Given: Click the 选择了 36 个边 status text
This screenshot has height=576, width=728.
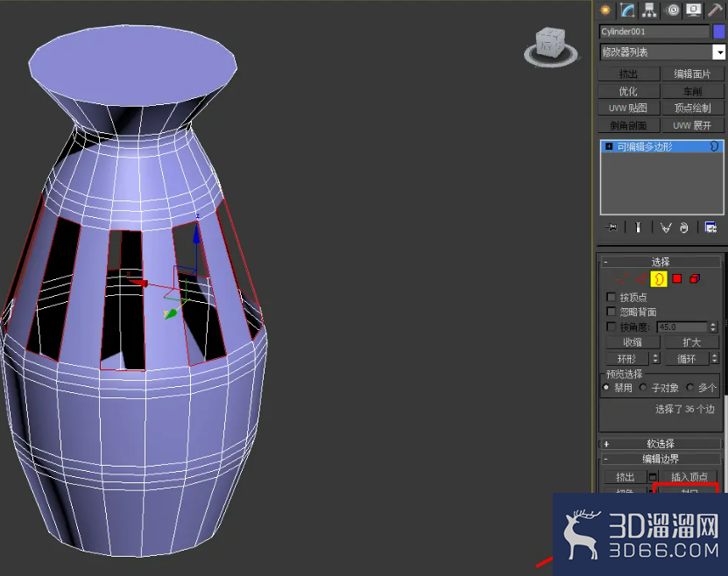Looking at the screenshot, I should tap(684, 409).
